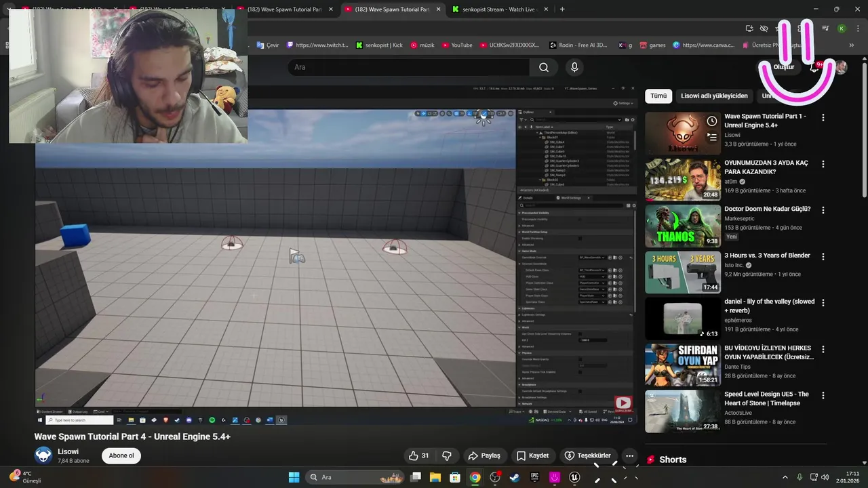Open the games bookmark
The image size is (868, 488).
coord(652,45)
